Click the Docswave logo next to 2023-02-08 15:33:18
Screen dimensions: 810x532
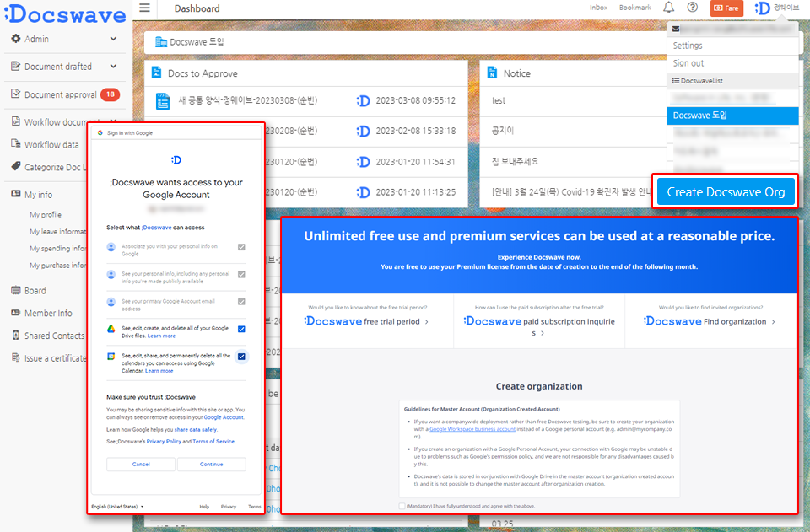click(x=363, y=131)
